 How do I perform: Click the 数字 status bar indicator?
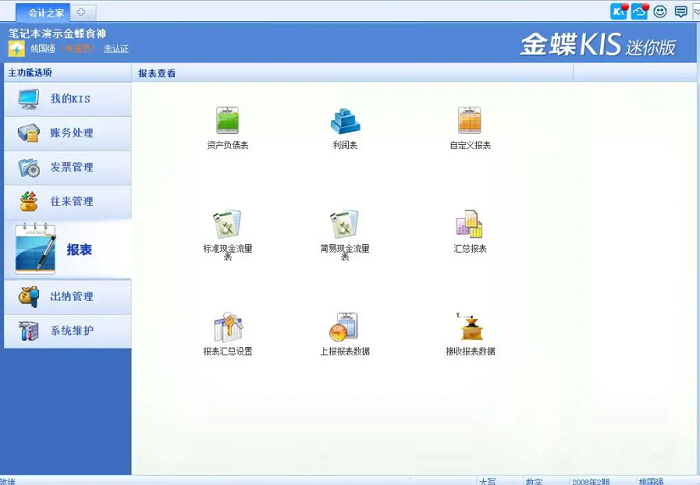pos(534,481)
